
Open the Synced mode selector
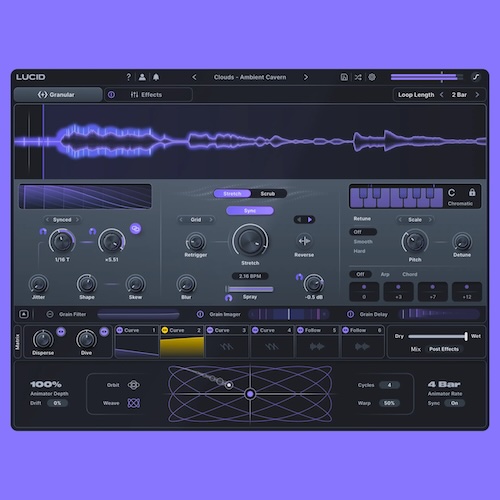point(62,220)
